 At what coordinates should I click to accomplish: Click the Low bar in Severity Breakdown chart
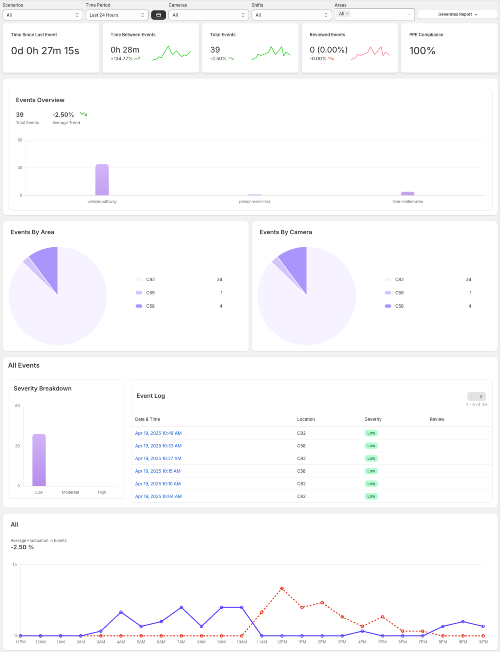[39, 460]
